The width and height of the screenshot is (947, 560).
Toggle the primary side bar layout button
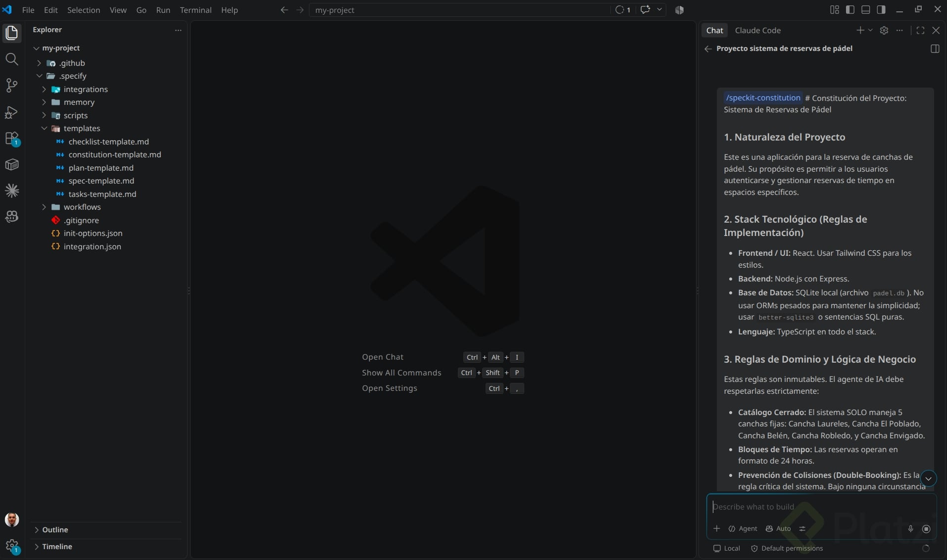point(850,10)
